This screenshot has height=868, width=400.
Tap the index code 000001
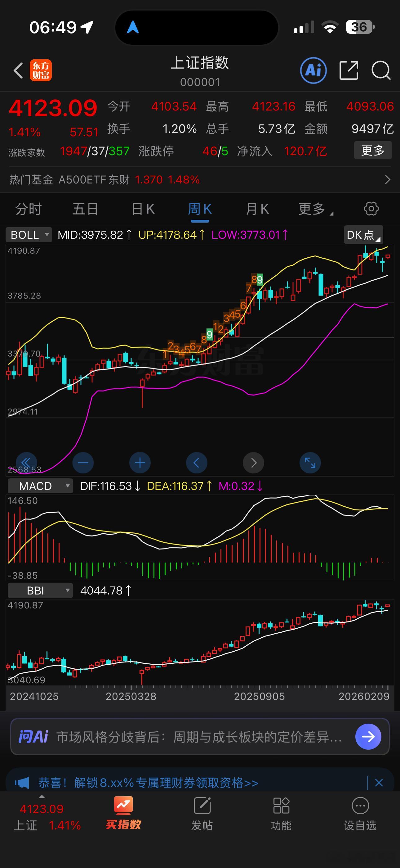tap(200, 82)
